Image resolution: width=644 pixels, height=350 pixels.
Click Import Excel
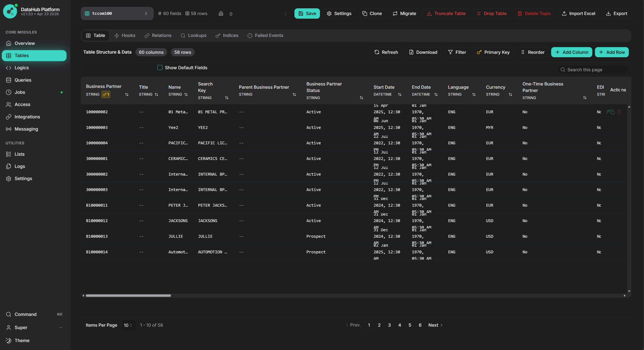tap(578, 14)
